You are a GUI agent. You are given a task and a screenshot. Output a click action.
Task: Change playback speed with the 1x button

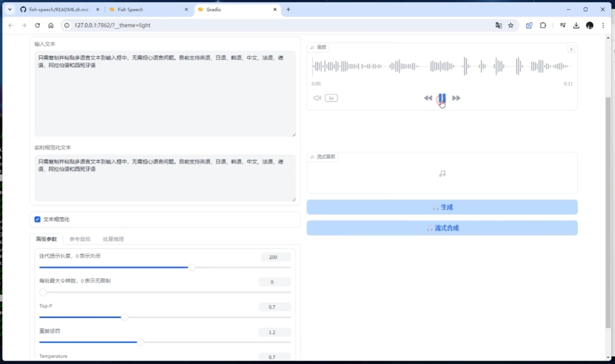[x=331, y=98]
